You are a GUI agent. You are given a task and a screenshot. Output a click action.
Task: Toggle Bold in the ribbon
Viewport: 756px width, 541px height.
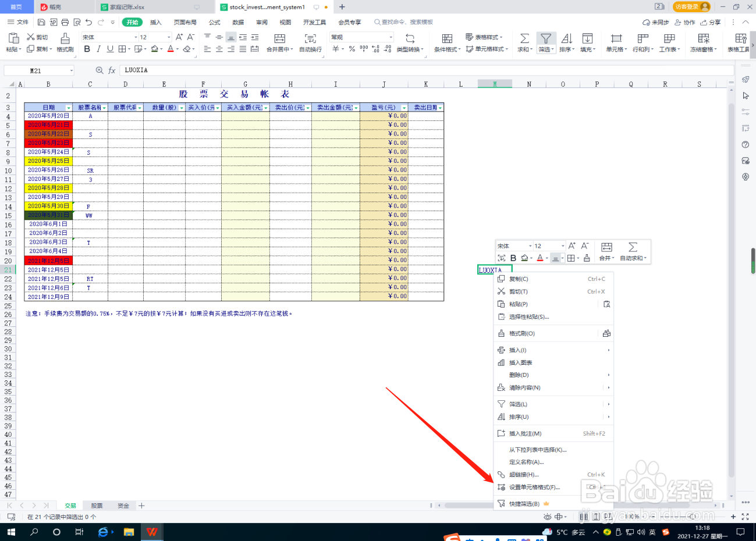click(x=87, y=49)
